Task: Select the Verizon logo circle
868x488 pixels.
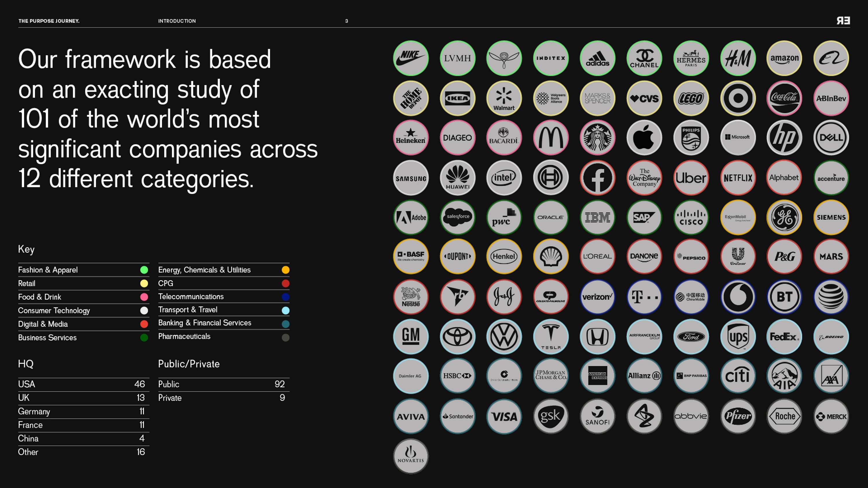Action: (597, 297)
